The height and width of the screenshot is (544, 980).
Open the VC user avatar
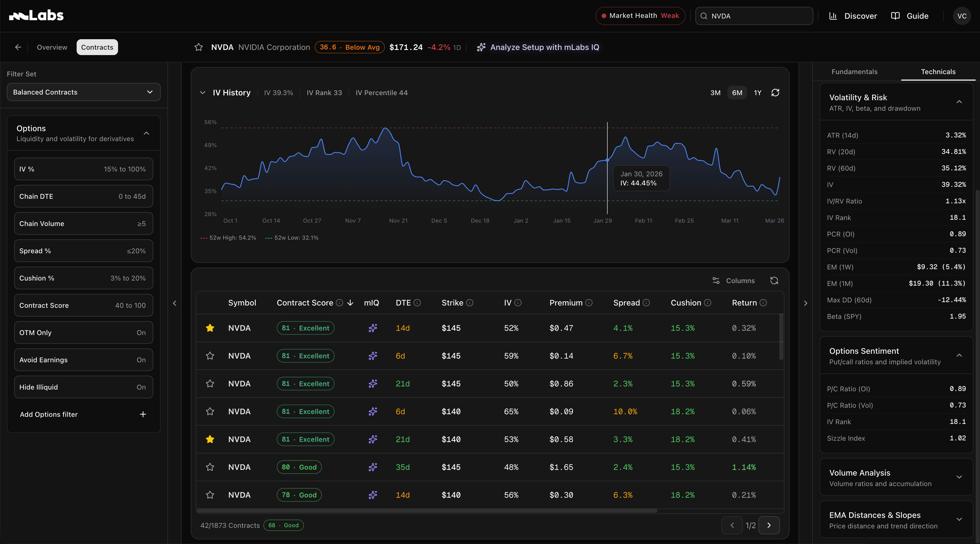[x=962, y=16]
